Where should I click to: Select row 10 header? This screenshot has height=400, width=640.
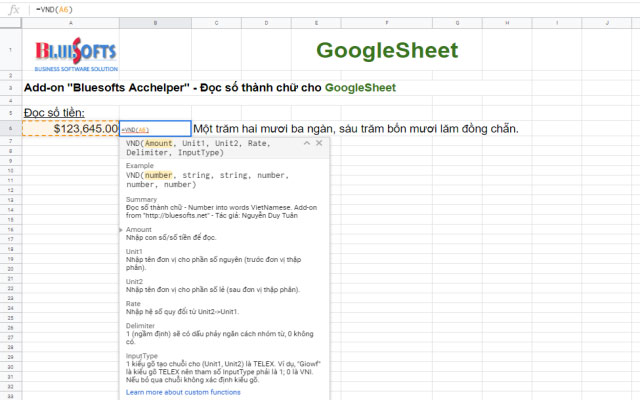[x=11, y=171]
